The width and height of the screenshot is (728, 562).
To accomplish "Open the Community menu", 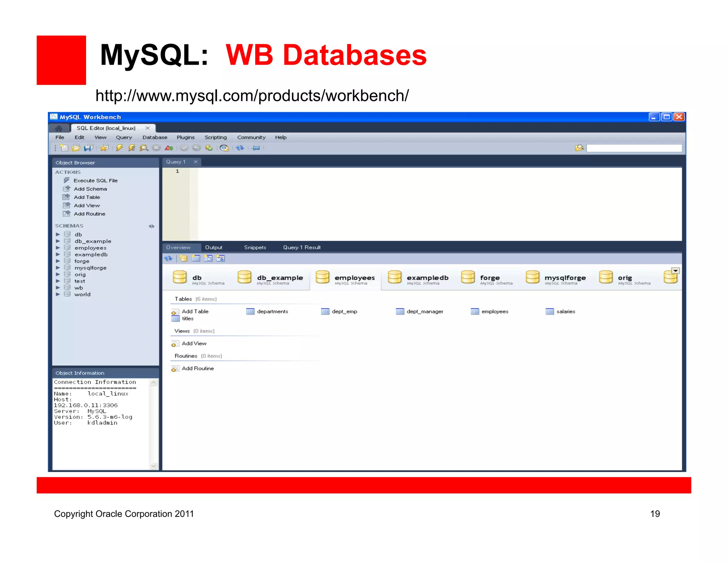I will [251, 137].
